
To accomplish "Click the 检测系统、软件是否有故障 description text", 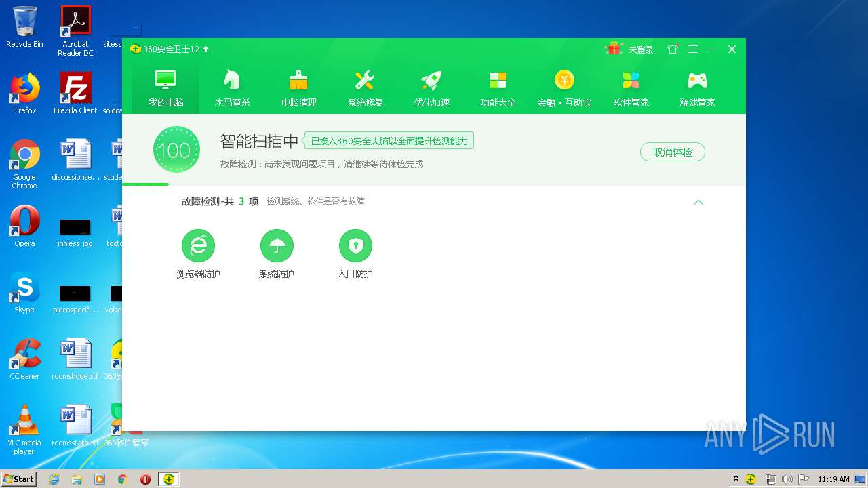I will click(x=315, y=201).
